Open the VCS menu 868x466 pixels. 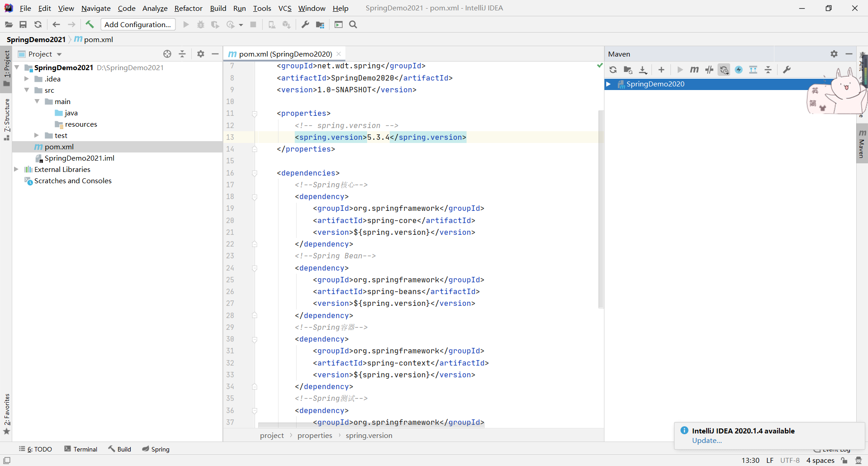[x=285, y=8]
